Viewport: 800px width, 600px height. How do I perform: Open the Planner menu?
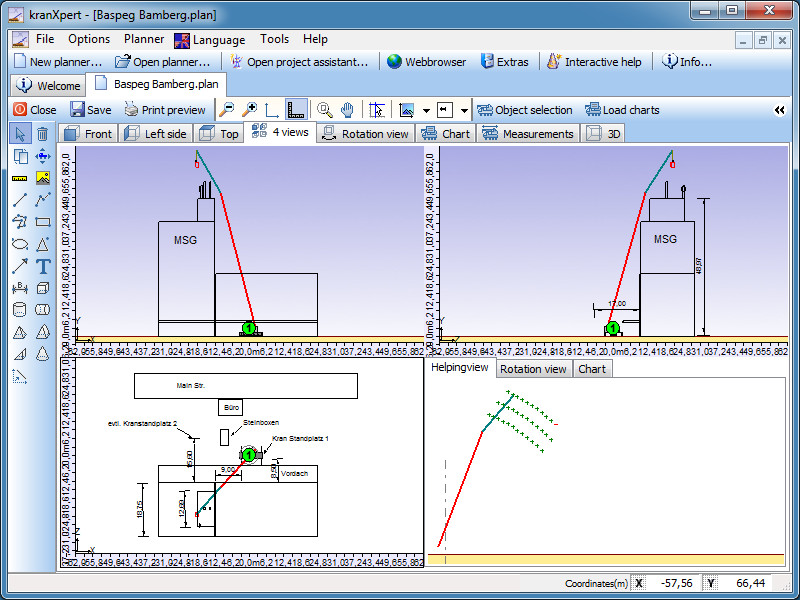[144, 39]
